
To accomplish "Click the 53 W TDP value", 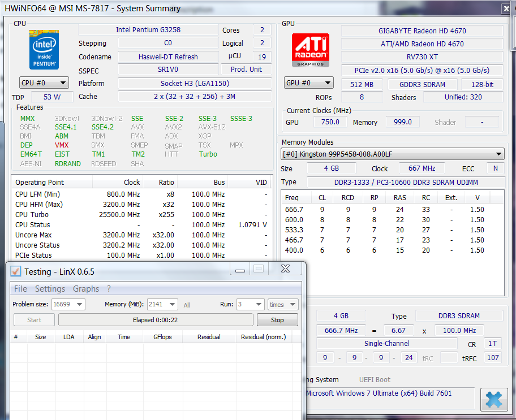I will [52, 97].
